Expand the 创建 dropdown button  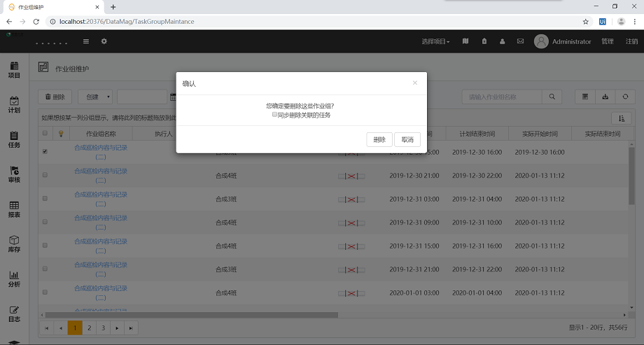coord(94,97)
